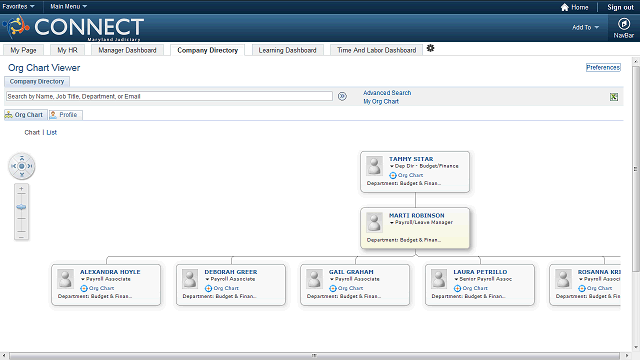Open Org Chart icon for Laura Petrillo

(x=457, y=288)
